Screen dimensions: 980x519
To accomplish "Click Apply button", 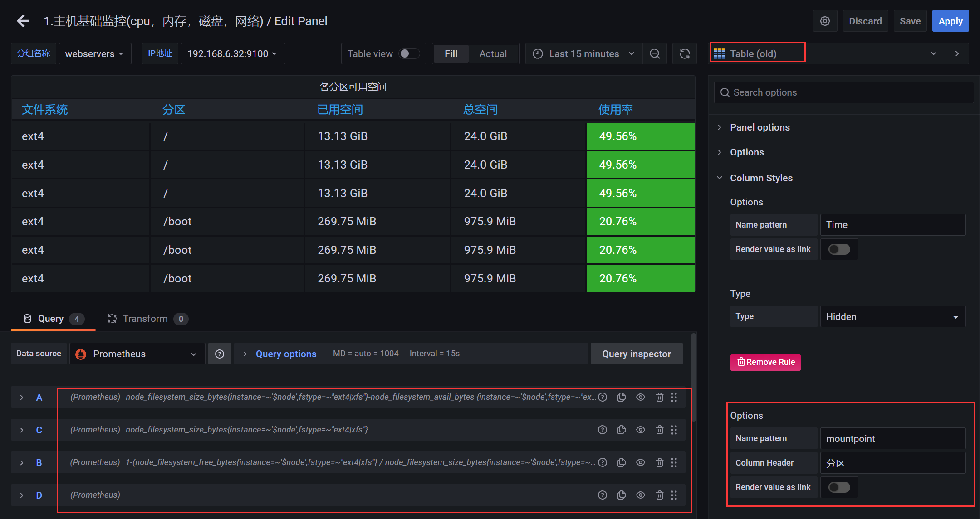I will (951, 21).
